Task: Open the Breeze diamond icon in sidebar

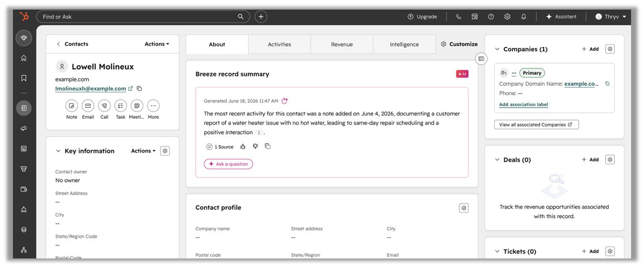Action: click(24, 38)
